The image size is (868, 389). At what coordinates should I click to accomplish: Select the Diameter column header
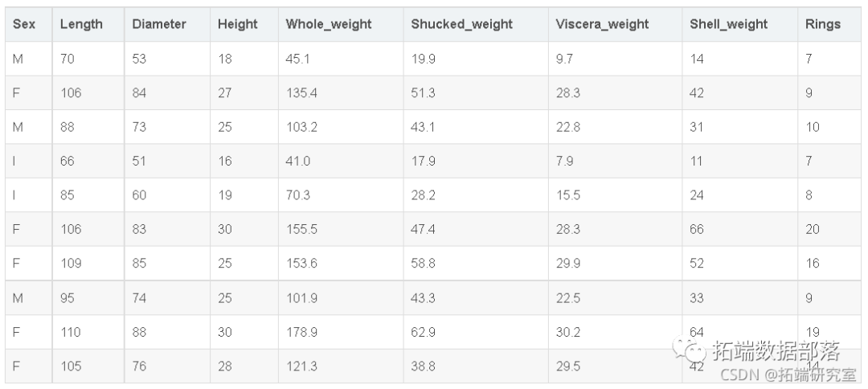click(x=159, y=24)
